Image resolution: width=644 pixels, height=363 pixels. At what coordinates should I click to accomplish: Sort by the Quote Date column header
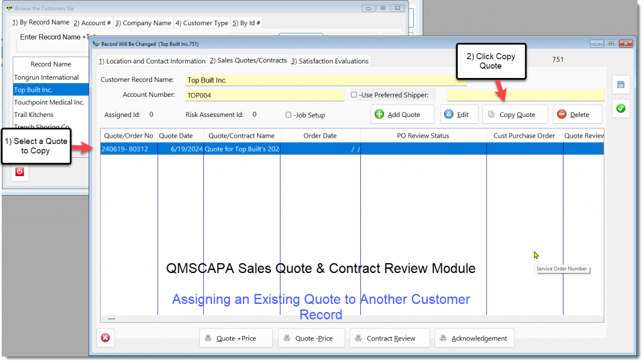(x=180, y=135)
